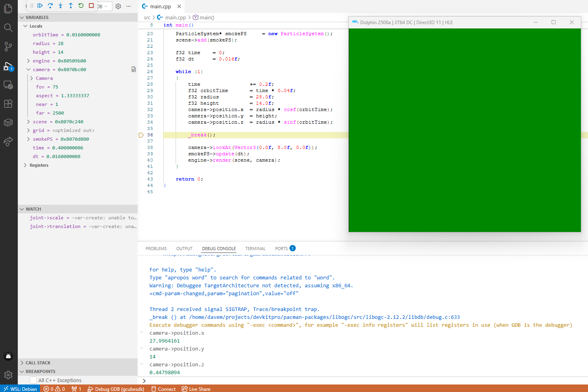The image size is (588, 392).
Task: Restart the debug session
Action: click(81, 6)
